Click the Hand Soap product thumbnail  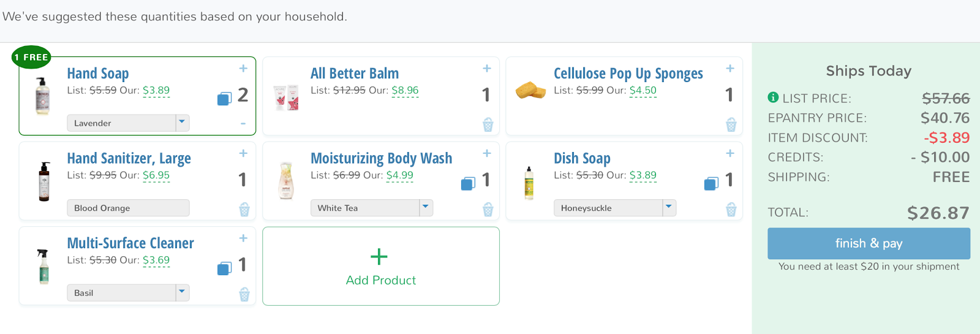click(x=42, y=96)
